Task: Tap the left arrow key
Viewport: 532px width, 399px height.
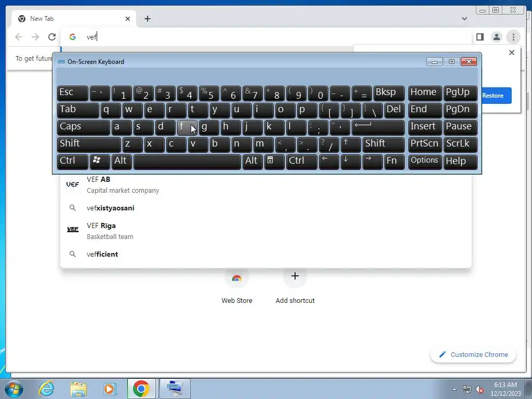Action: [x=329, y=162]
